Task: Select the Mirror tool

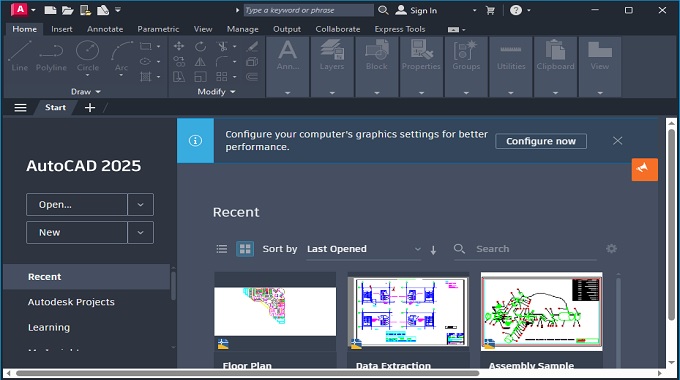Action: [200, 62]
